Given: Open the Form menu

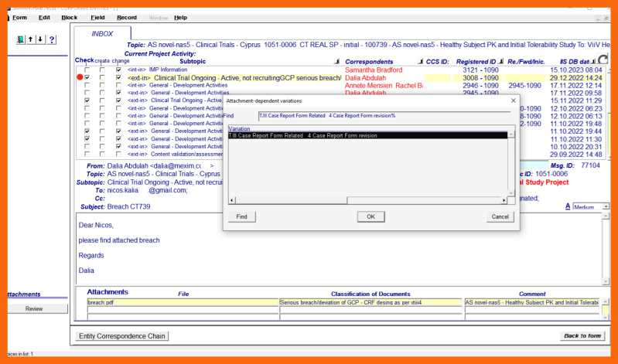Looking at the screenshot, I should (19, 17).
